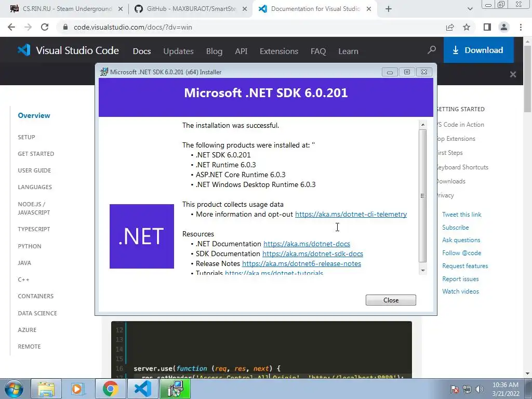532x399 pixels.
Task: Click Subscribe link on right
Action: [455, 228]
